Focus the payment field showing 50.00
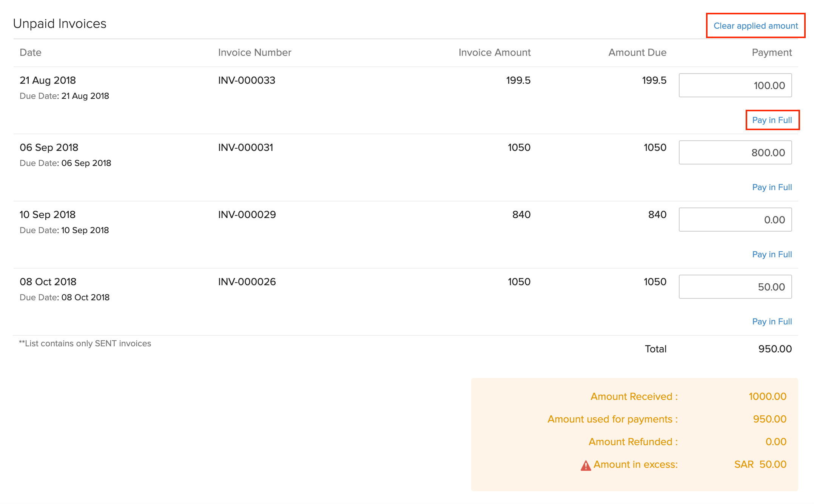This screenshot has width=814, height=504. 735,287
